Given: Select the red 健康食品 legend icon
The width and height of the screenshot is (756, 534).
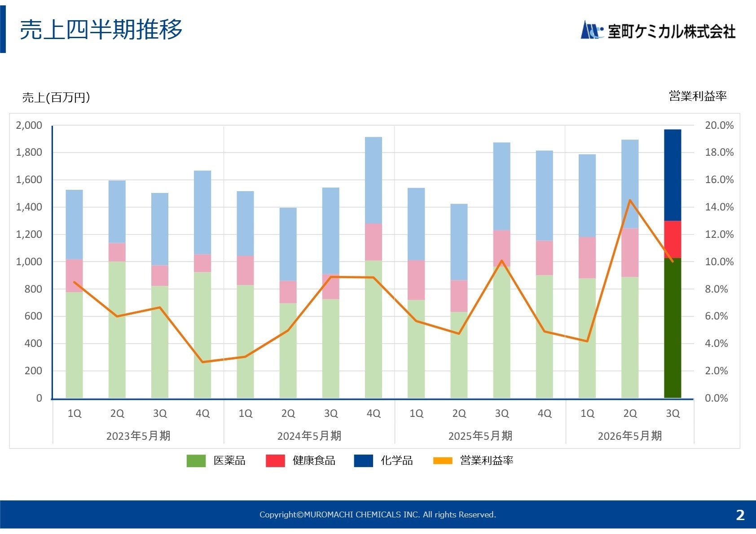Looking at the screenshot, I should click(x=276, y=461).
